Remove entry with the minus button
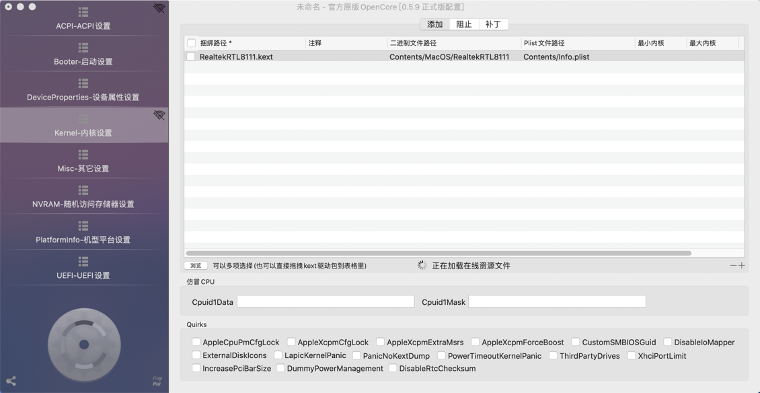This screenshot has height=393, width=760. tap(733, 266)
